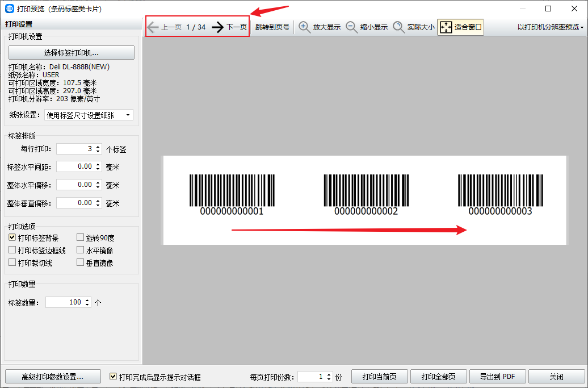The image size is (588, 388).
Task: Increase 每行打印 labels per row
Action: 98,147
